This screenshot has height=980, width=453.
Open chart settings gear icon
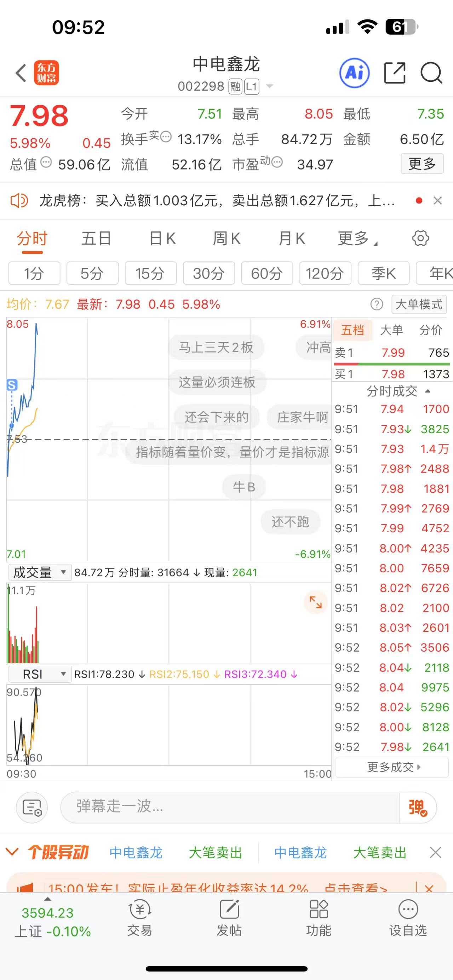[x=421, y=239]
